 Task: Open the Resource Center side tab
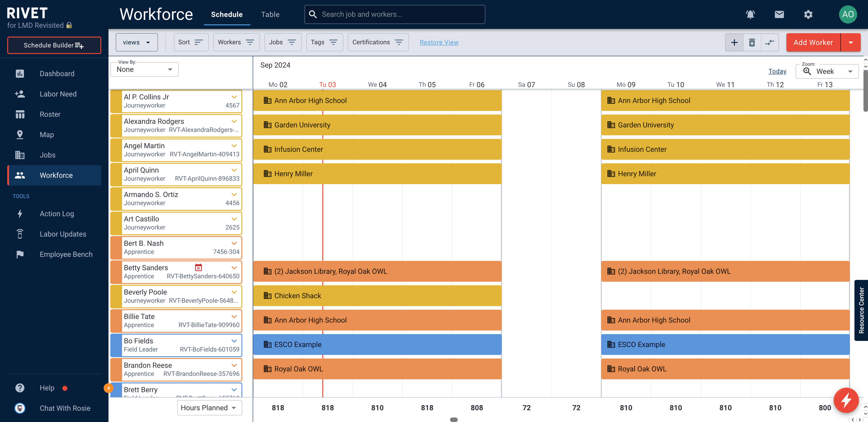(861, 310)
